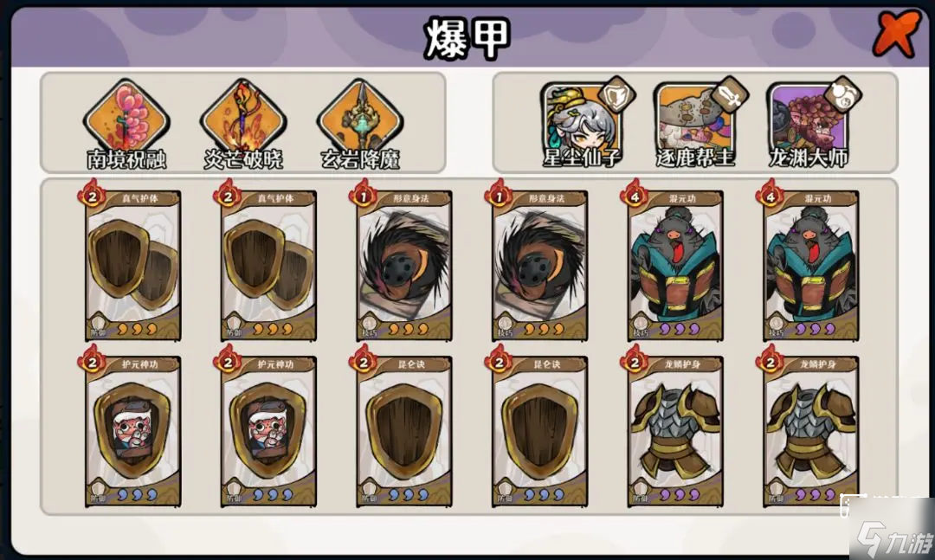Click the sword badge on 逐鹿帮主
935x560 pixels.
(730, 94)
